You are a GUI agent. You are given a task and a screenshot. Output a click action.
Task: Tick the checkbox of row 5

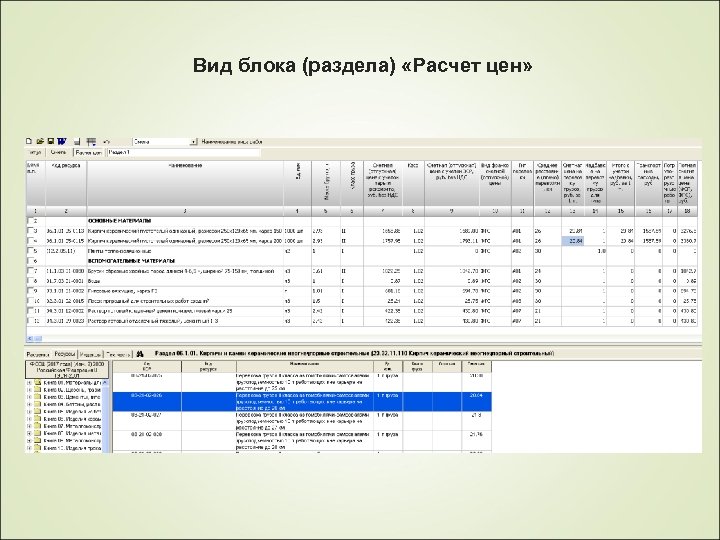31,251
